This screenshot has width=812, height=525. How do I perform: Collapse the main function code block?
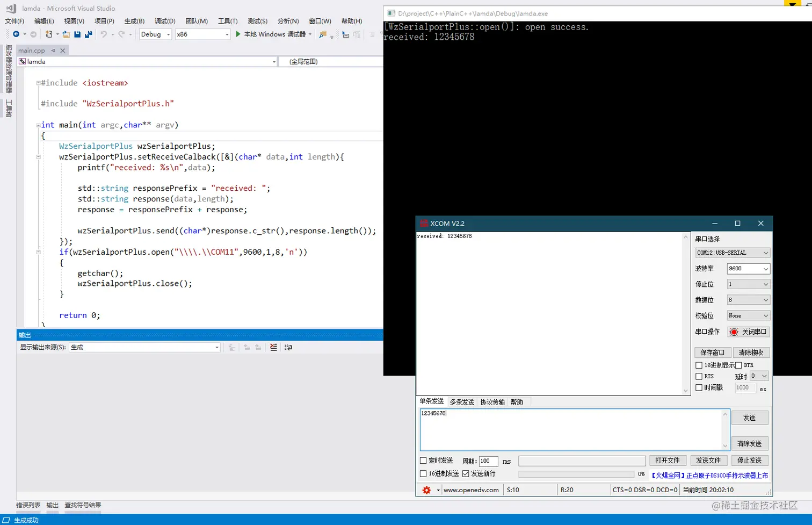pos(38,125)
